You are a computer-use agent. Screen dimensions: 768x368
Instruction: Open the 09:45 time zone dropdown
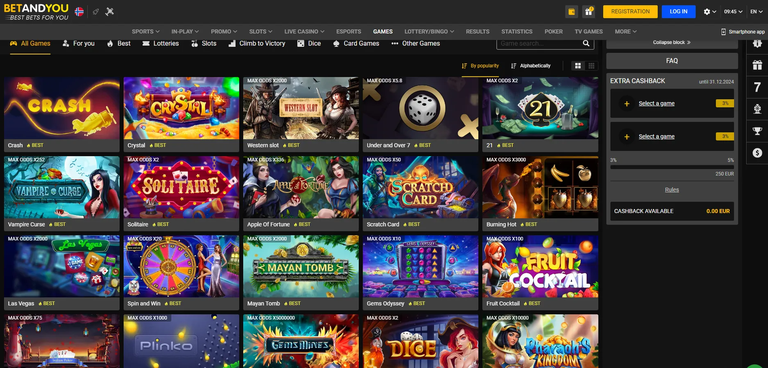733,12
